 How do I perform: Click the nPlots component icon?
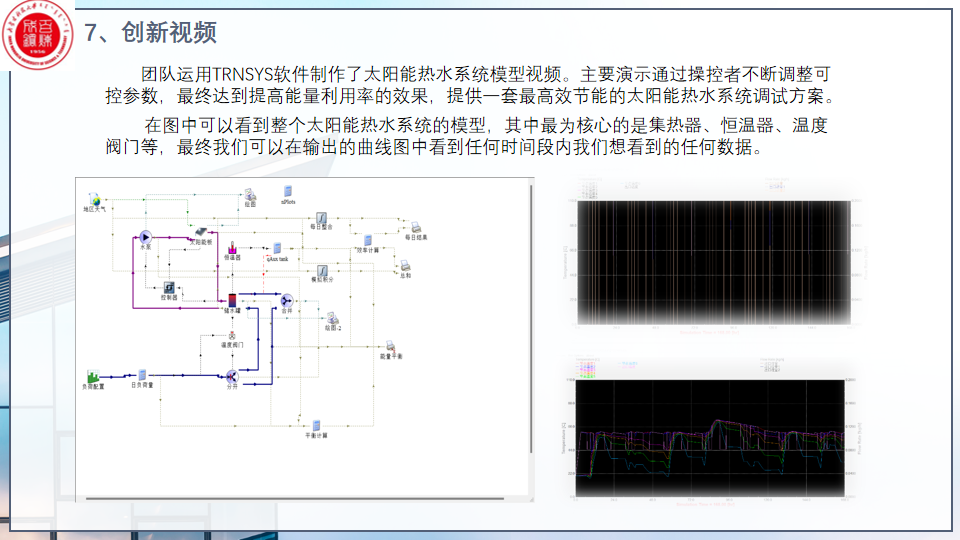coord(288,191)
